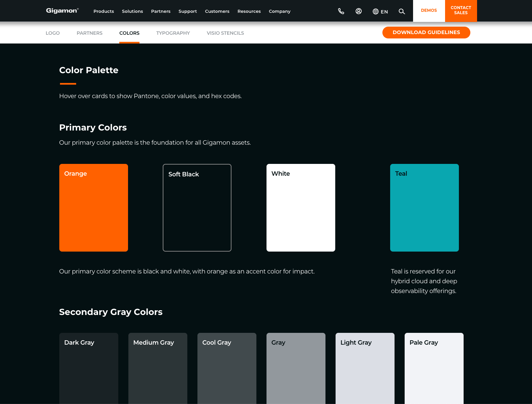Screen dimensions: 532x404
Task: Open the EN language selector
Action: tap(380, 11)
